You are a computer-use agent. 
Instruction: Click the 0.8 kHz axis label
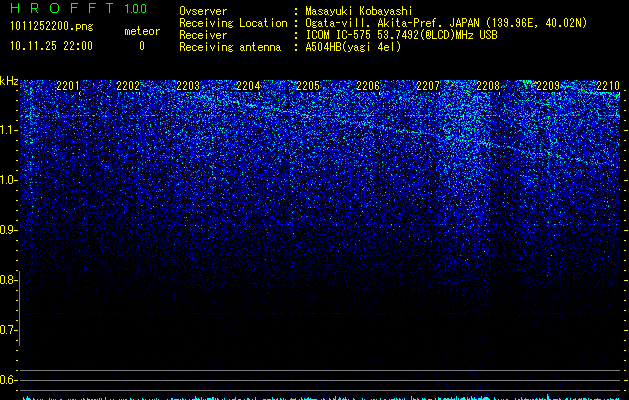click(x=8, y=280)
